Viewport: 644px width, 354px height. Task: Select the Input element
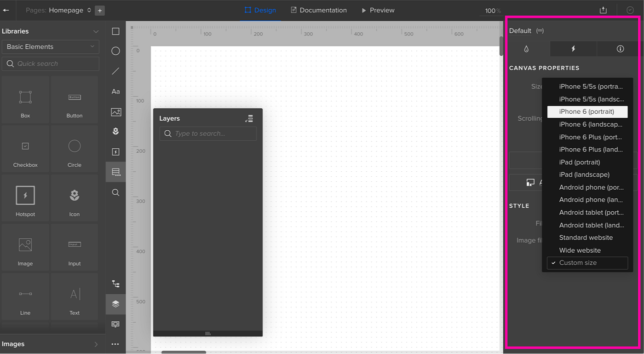pyautogui.click(x=75, y=247)
